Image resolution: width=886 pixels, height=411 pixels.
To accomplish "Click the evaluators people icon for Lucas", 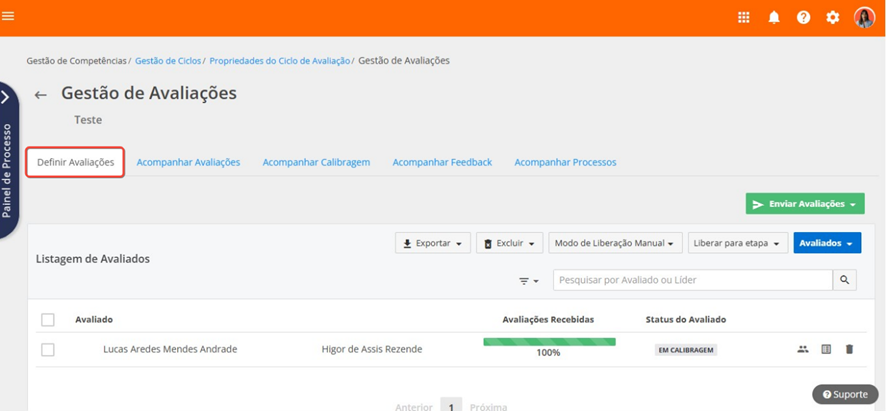I will 802,349.
